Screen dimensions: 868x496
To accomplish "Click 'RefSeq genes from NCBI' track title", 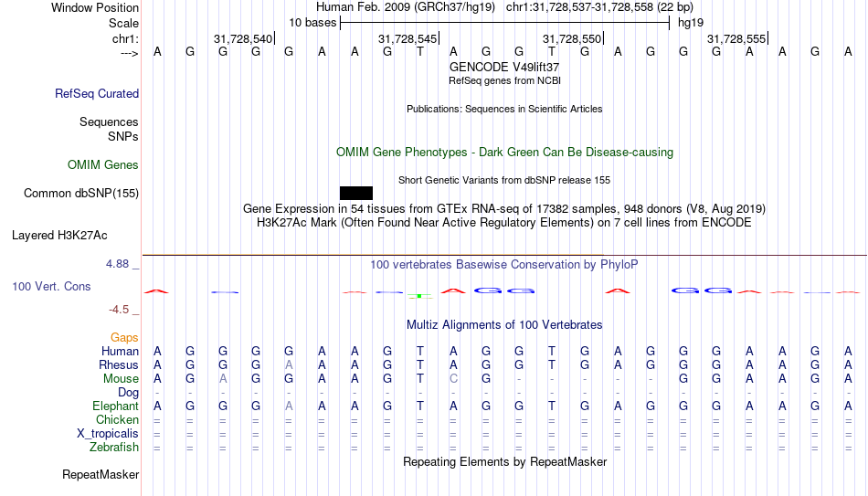I will [504, 80].
